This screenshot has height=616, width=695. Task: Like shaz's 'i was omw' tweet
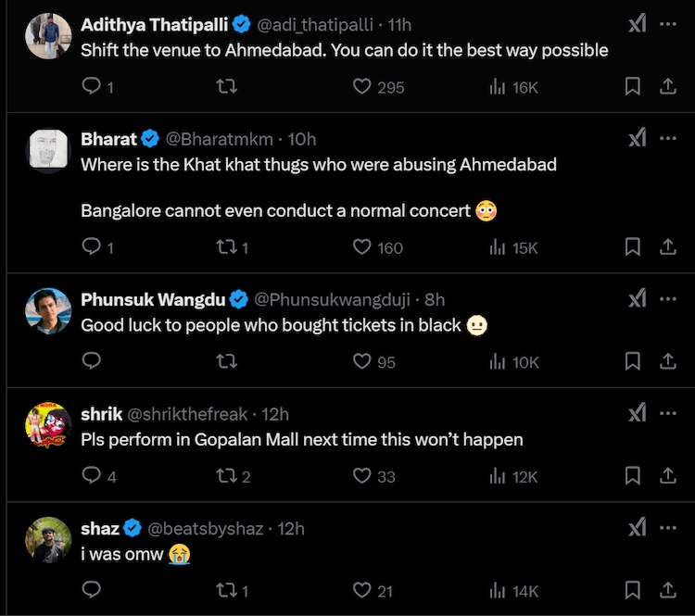pos(362,590)
